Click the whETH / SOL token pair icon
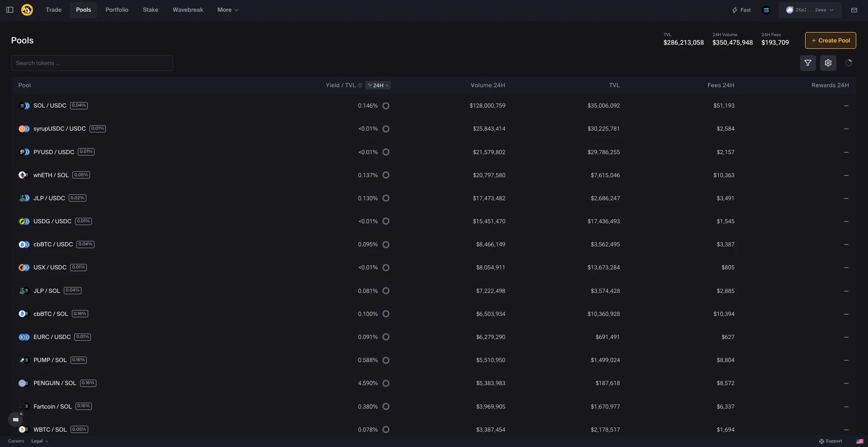 point(24,175)
